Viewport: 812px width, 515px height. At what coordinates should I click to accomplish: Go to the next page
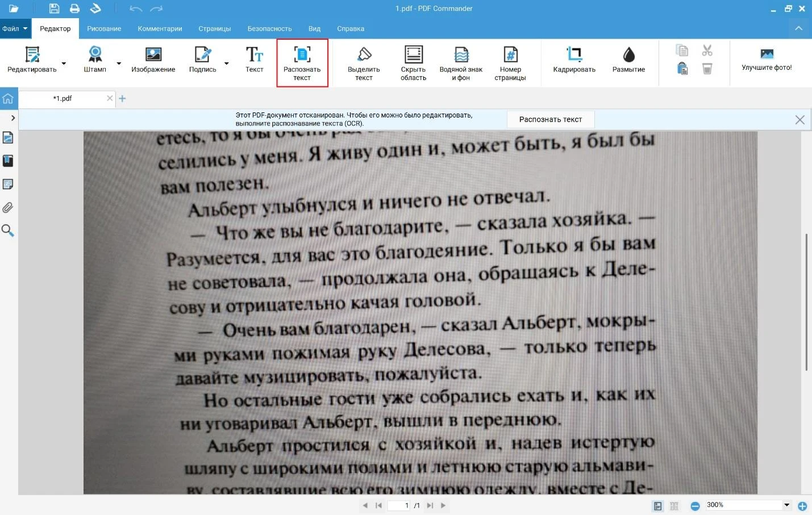tap(443, 505)
